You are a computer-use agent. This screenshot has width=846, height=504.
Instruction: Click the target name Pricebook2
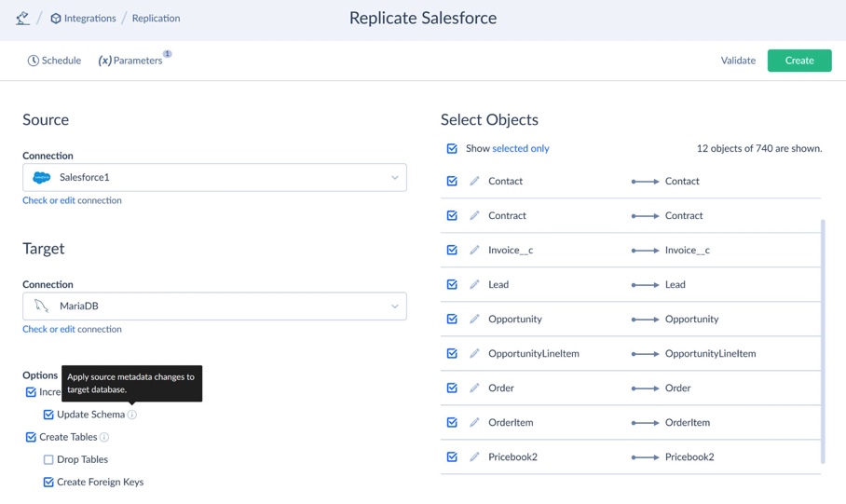(x=689, y=457)
